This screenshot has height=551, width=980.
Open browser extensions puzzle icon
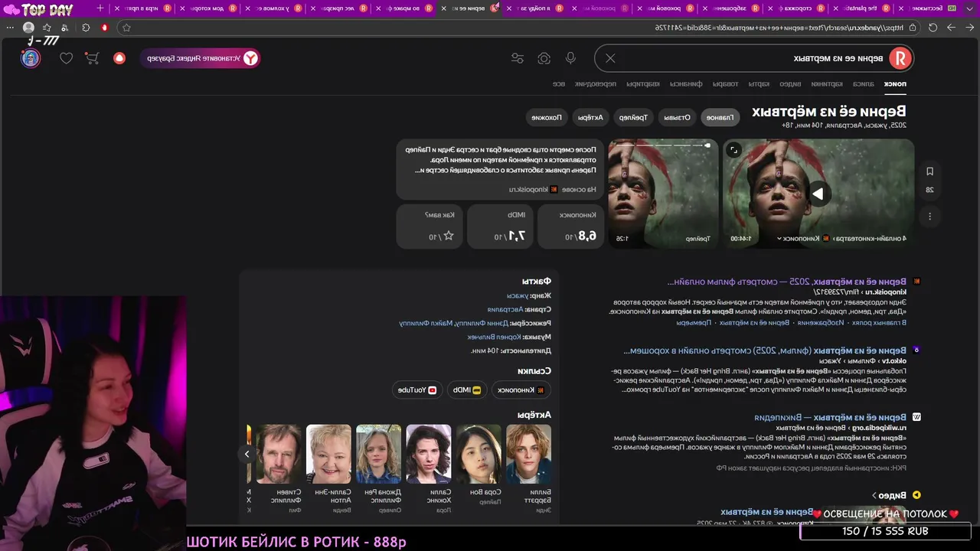click(86, 28)
